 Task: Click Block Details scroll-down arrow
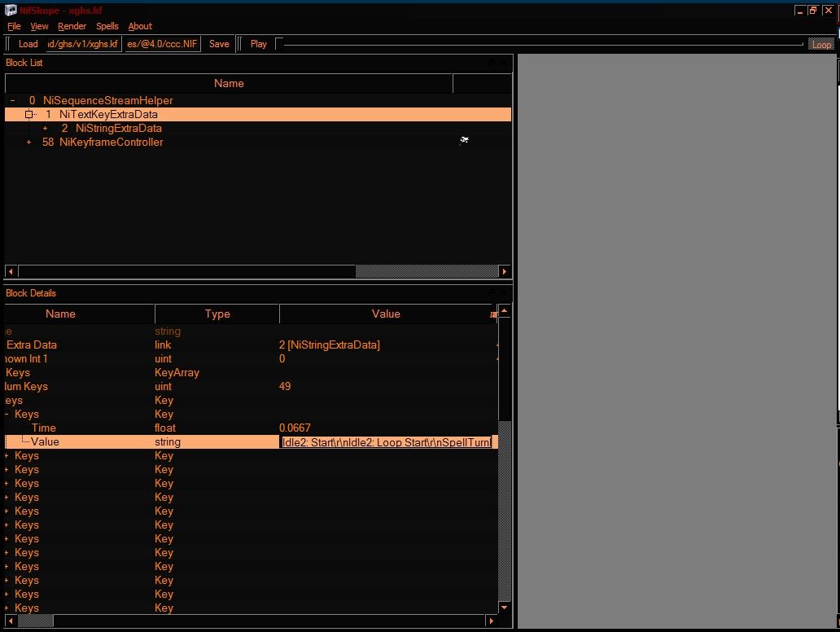(x=504, y=608)
